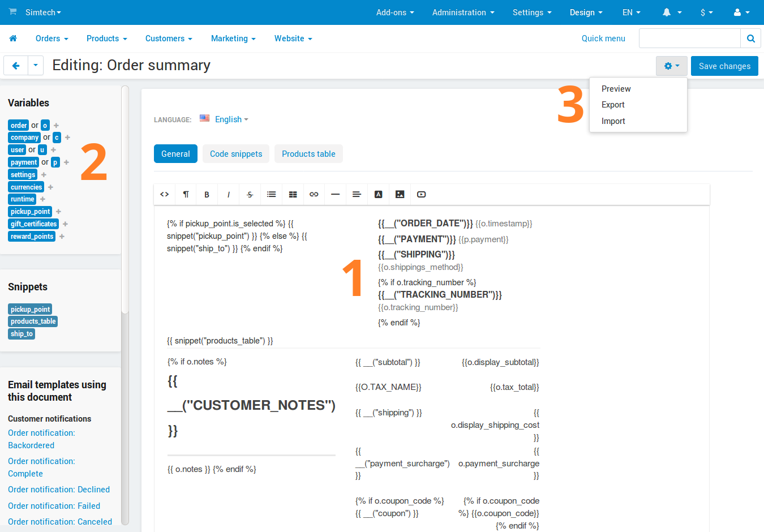
Task: Expand the company variable plus sign
Action: click(67, 138)
